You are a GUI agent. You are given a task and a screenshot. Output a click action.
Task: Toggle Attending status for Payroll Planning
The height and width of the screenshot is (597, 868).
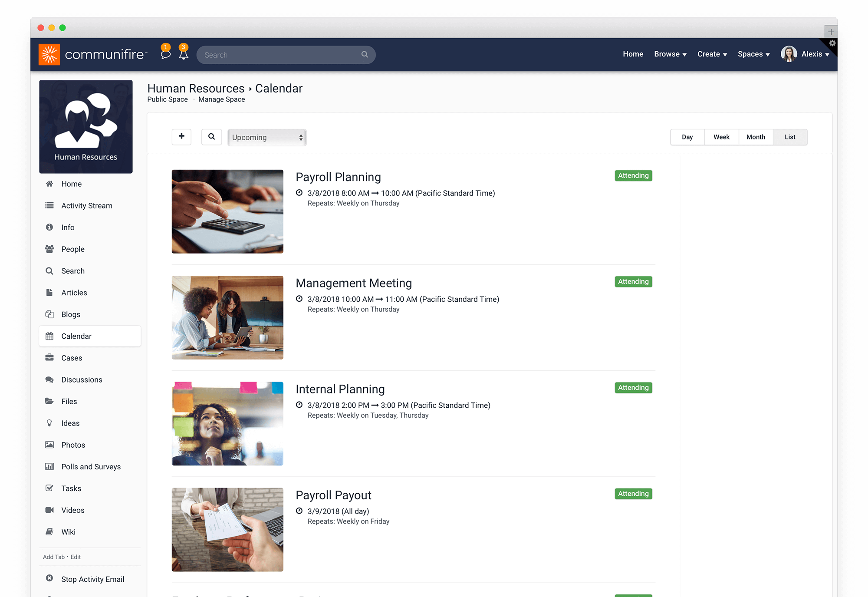[633, 175]
